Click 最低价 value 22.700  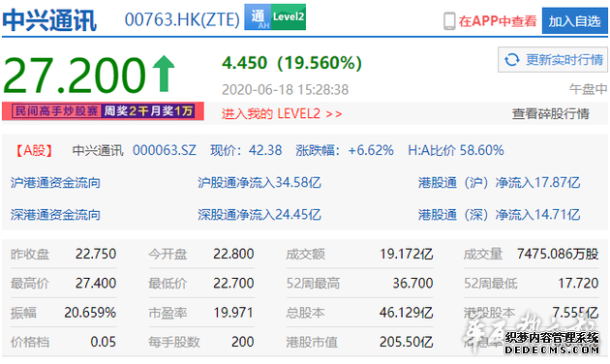[x=233, y=284]
